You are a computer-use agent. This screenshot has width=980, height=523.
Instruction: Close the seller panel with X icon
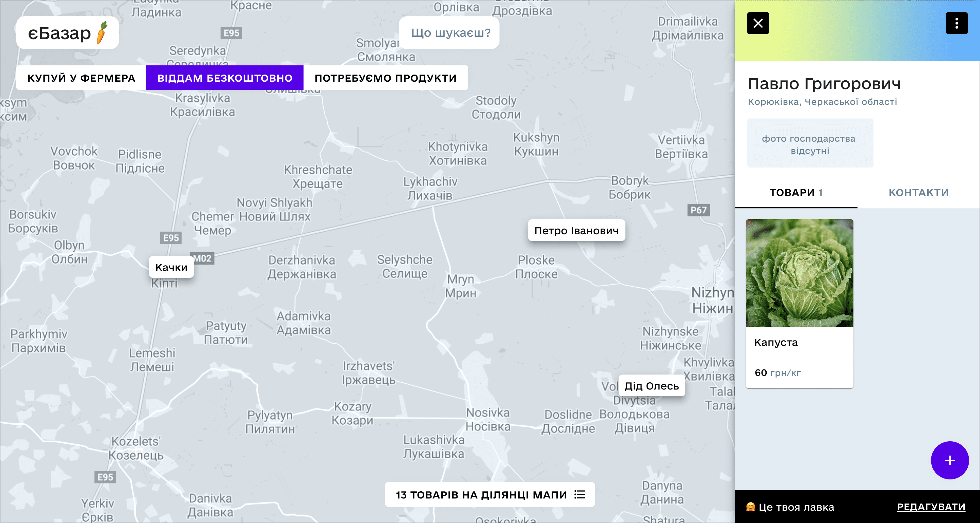(x=758, y=23)
